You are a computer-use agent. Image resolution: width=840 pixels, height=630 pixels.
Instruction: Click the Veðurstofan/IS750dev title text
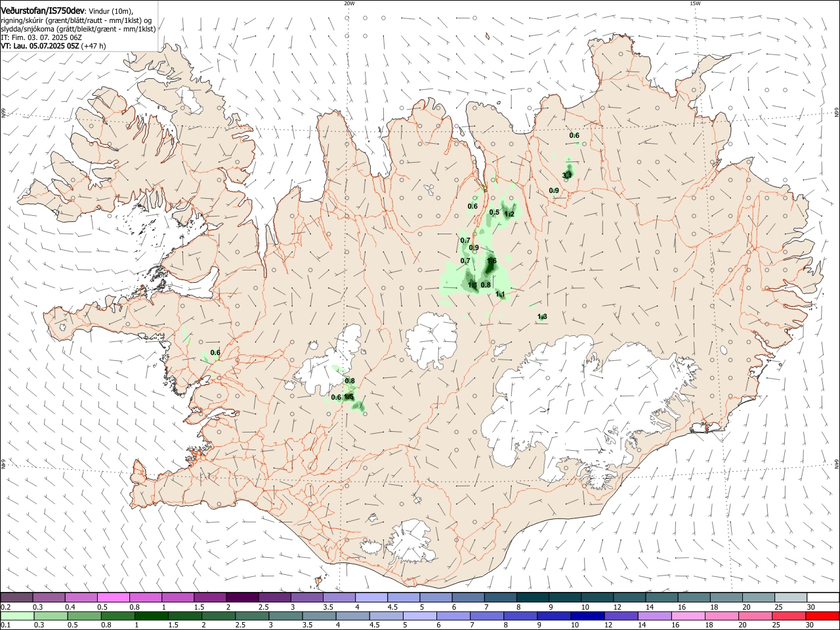[43, 11]
